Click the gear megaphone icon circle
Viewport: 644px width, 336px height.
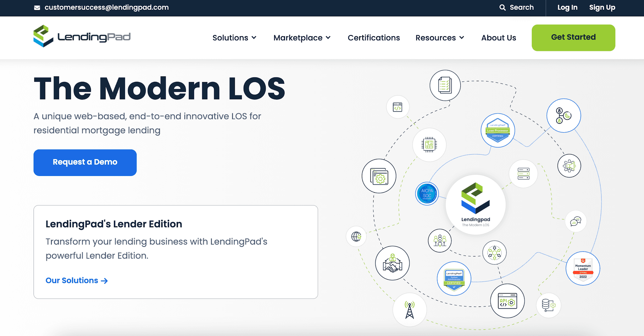[569, 166]
